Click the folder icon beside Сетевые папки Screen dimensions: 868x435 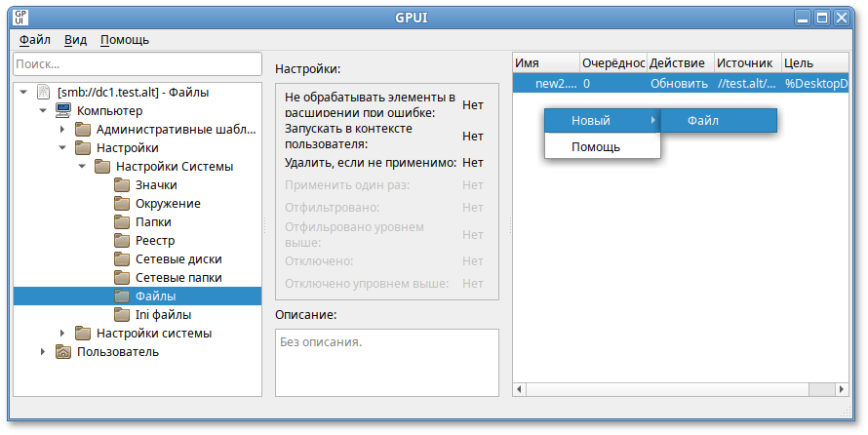click(x=122, y=278)
